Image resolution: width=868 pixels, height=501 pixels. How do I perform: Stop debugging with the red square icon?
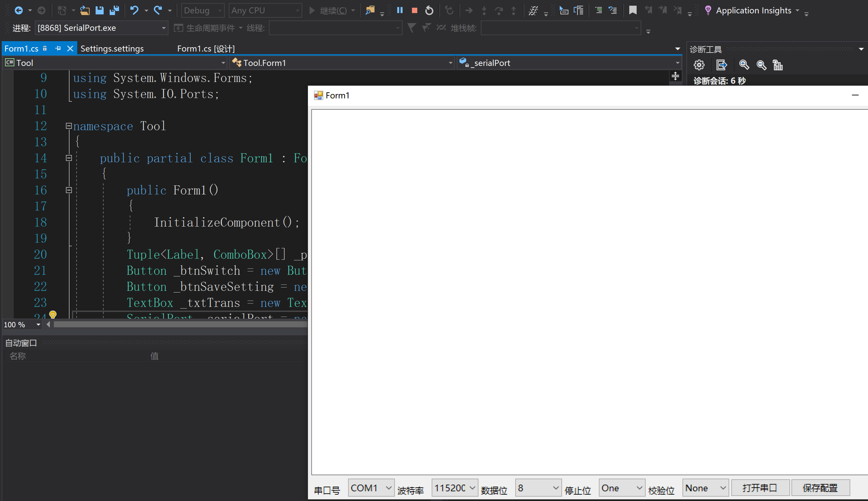(x=414, y=10)
